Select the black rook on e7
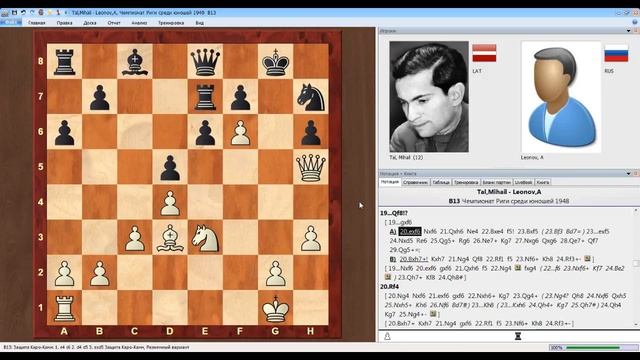The image size is (640, 360). (x=205, y=97)
